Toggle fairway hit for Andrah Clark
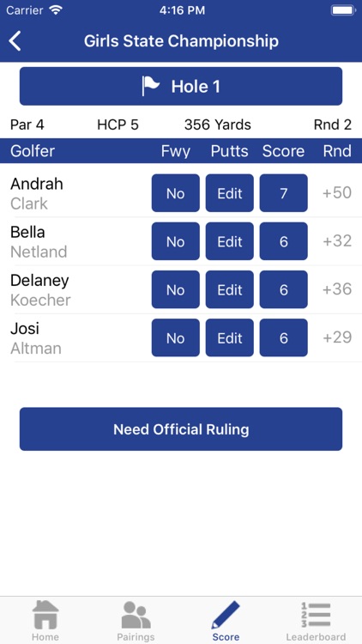This screenshot has width=362, height=644. pos(176,193)
